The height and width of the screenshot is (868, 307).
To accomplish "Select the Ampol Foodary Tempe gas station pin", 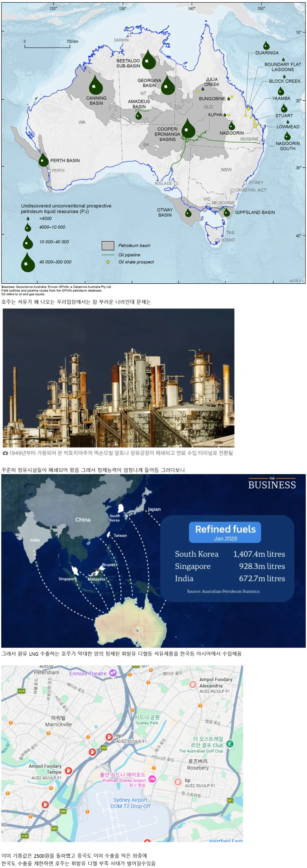I will pyautogui.click(x=68, y=770).
